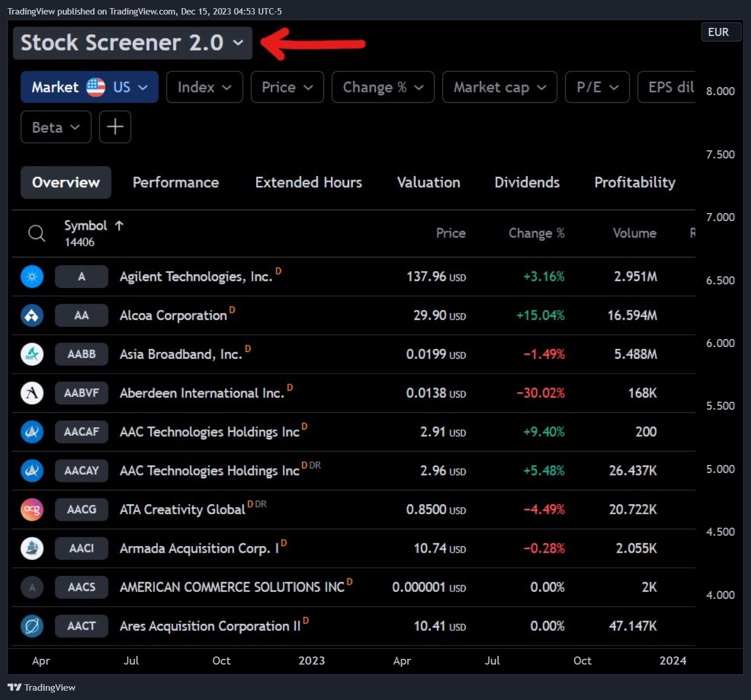
Task: Click the ATA Creativity Global logo icon
Action: pyautogui.click(x=32, y=510)
